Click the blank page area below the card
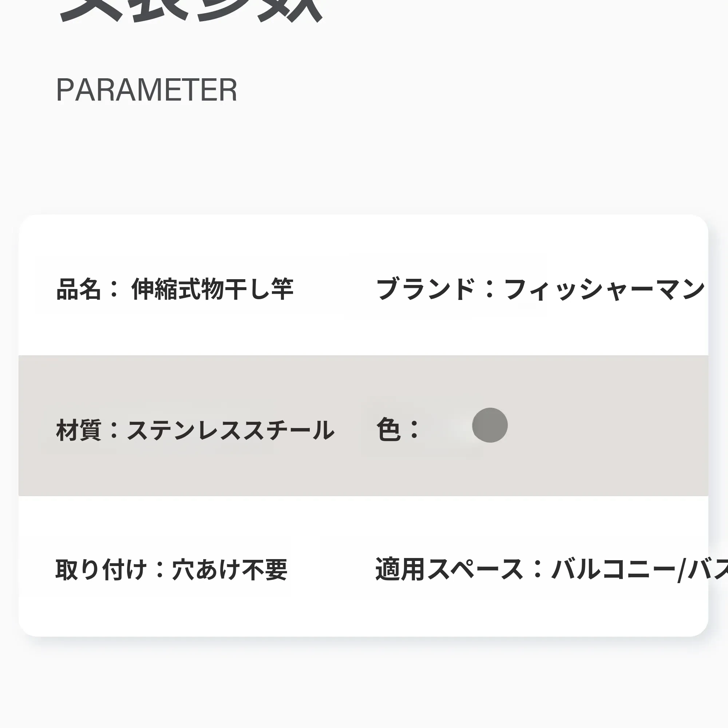This screenshot has height=728, width=728. tap(364, 686)
